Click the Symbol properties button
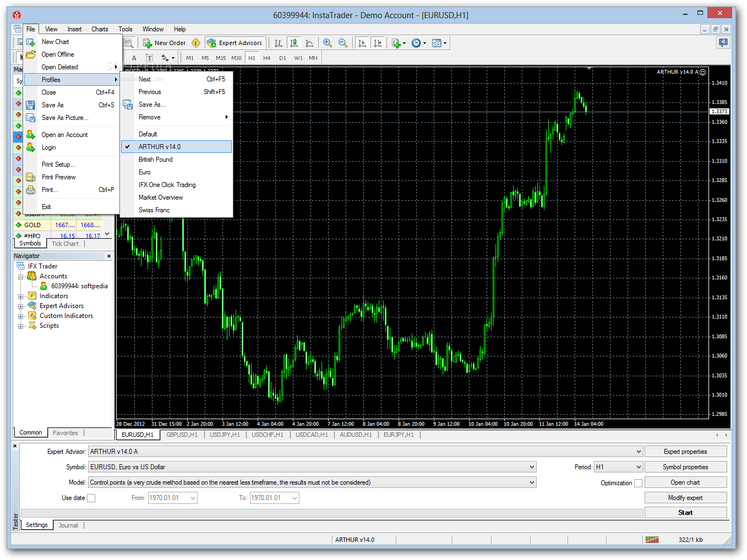Image resolution: width=747 pixels, height=560 pixels. (685, 467)
